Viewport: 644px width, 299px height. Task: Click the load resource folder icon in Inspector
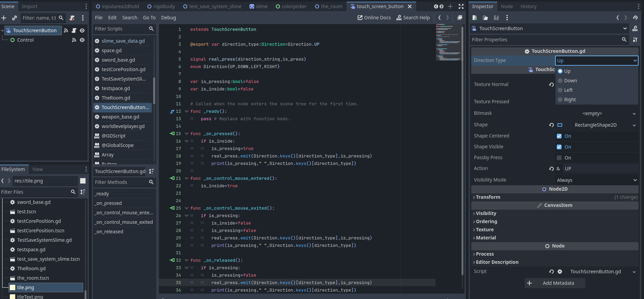485,18
